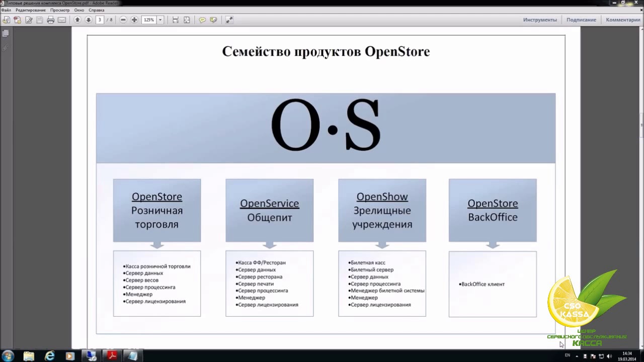Viewport: 644px width, 362px height.
Task: Go to next page arrow
Action: (x=89, y=20)
